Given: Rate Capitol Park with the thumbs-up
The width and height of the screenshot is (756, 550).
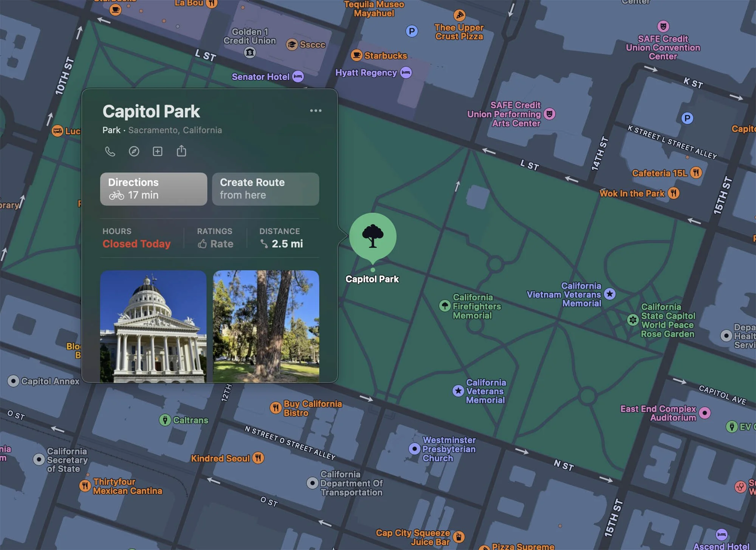Looking at the screenshot, I should pos(215,244).
